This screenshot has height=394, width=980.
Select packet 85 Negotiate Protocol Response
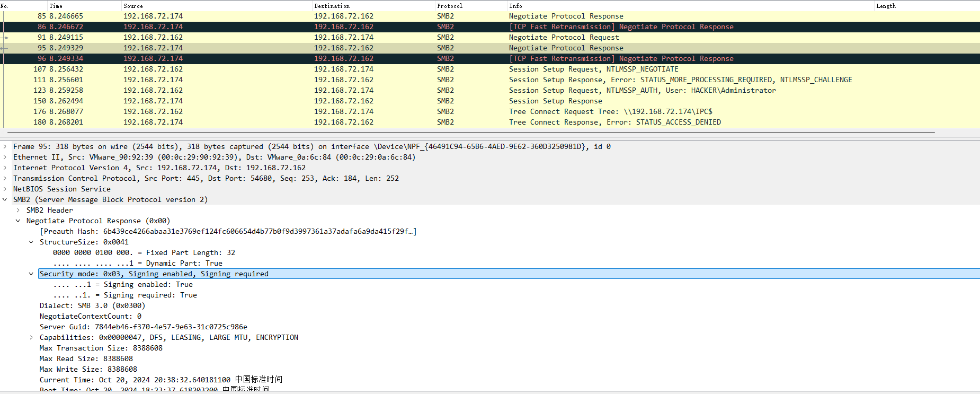(x=490, y=16)
